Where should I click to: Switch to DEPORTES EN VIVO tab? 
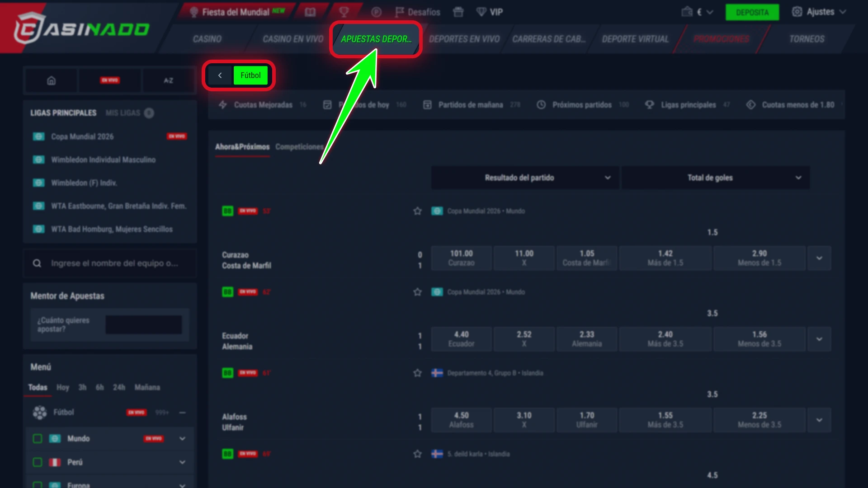(464, 39)
